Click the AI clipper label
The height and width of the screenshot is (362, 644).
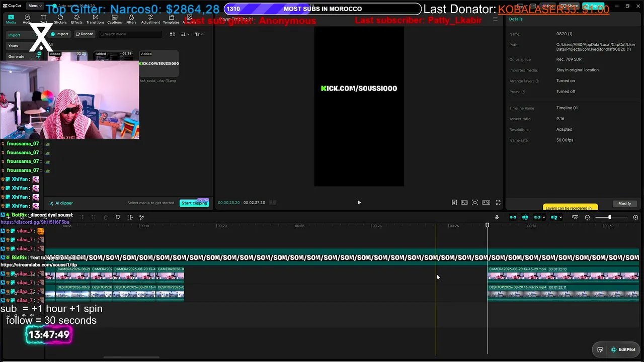click(61, 203)
